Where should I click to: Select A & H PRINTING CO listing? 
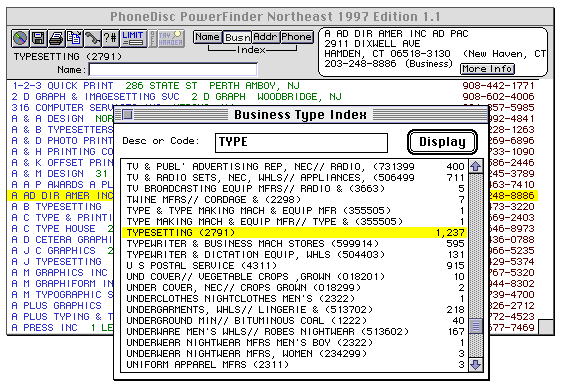pyautogui.click(x=61, y=151)
